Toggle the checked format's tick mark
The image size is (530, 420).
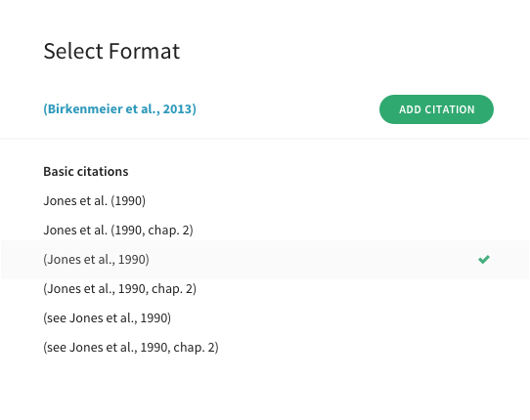pos(484,259)
